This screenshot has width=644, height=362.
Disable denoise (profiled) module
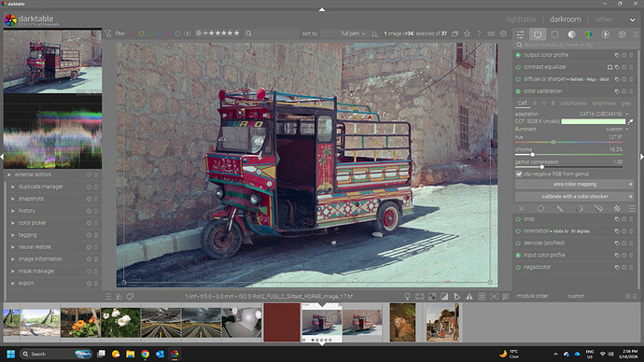[x=518, y=243]
